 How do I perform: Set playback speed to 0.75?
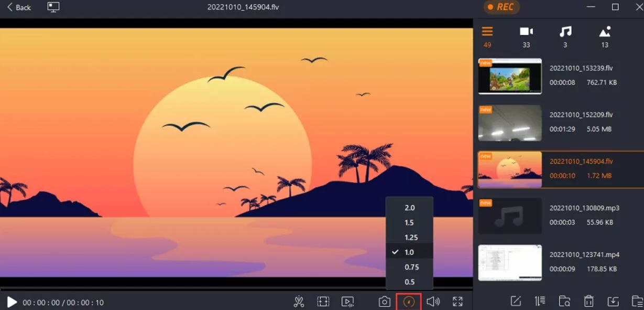[409, 267]
